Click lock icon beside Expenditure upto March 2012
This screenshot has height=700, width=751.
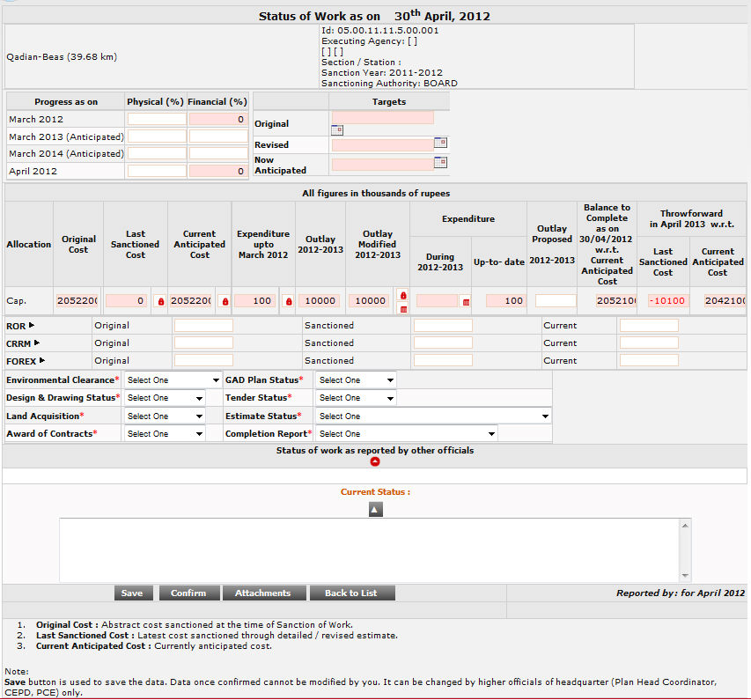click(288, 301)
